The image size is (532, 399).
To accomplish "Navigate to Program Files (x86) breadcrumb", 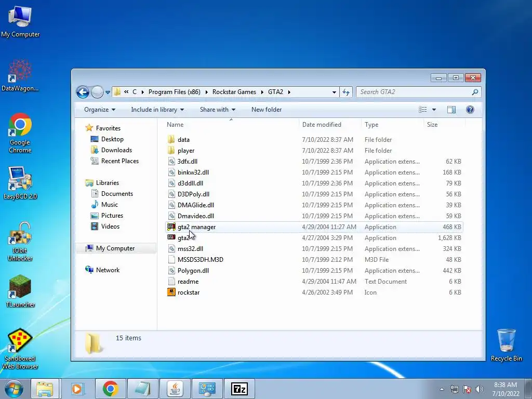I will pyautogui.click(x=175, y=92).
